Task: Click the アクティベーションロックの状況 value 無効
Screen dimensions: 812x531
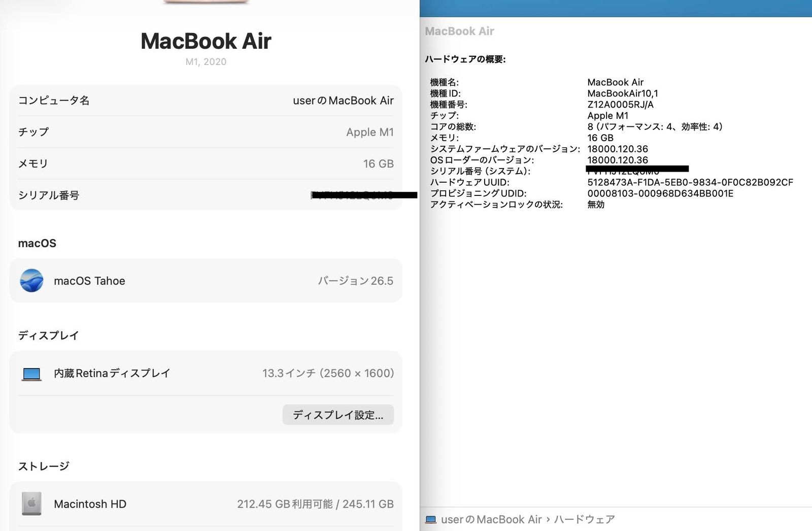Action: coord(596,205)
